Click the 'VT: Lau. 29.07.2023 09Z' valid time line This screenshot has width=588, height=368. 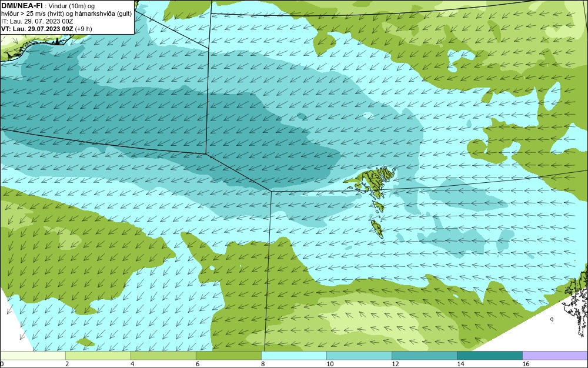pyautogui.click(x=46, y=28)
